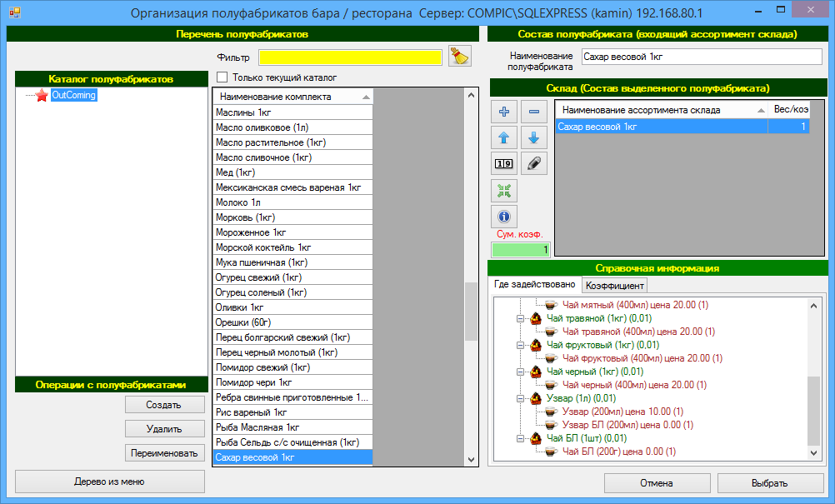Select row Мука пшеничная (1кг)
Viewport: 835px width, 504px height.
click(292, 262)
